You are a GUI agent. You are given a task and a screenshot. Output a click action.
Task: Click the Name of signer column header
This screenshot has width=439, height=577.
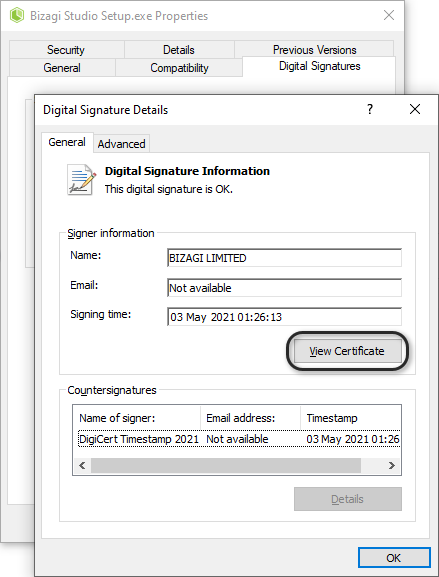point(137,418)
